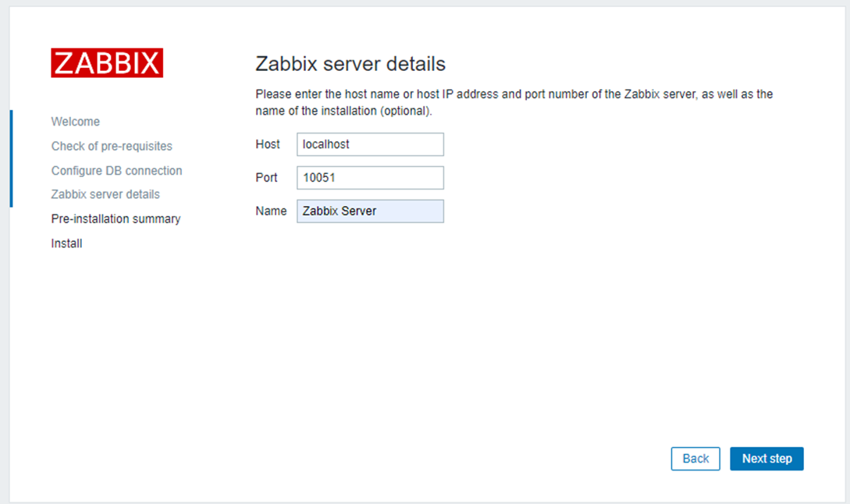Viewport: 850px width, 504px height.
Task: Focus the Host field containing localhost
Action: [x=370, y=144]
